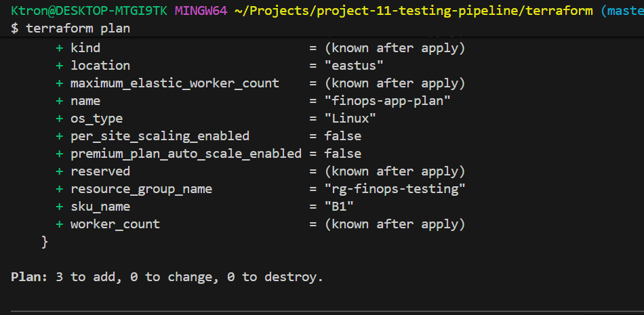Click the "Linux" os_type value

(x=350, y=119)
